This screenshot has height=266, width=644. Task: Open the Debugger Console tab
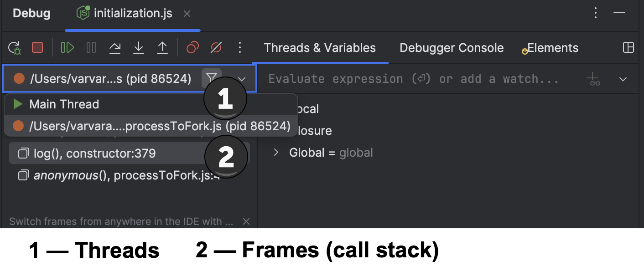coord(452,48)
